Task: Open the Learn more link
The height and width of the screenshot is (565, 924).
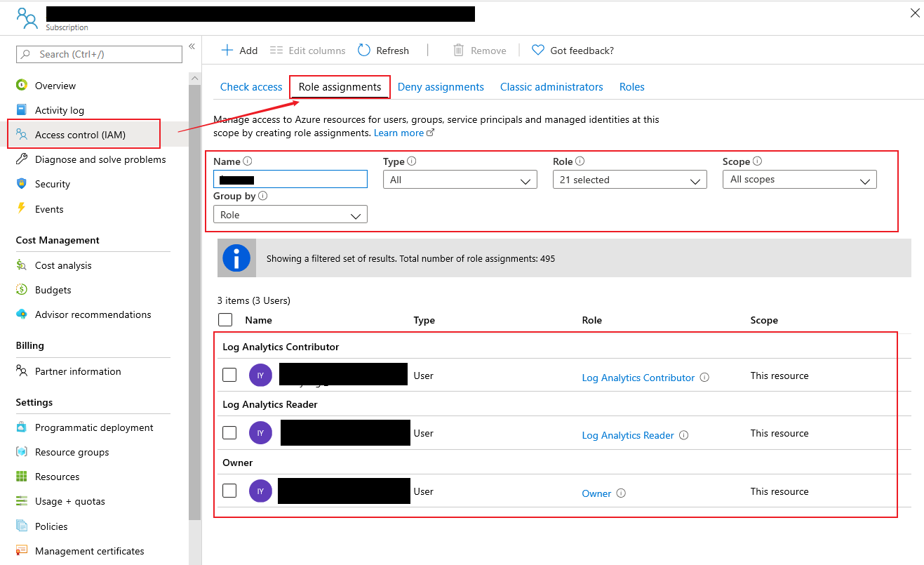Action: point(404,133)
